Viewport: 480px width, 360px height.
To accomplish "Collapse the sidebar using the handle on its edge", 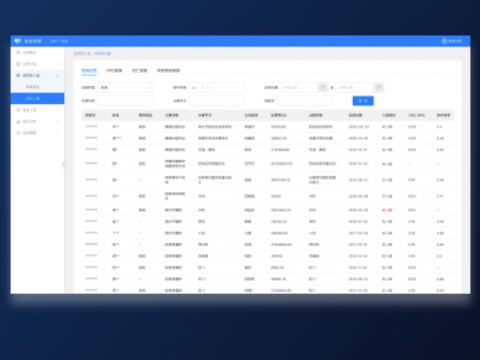I will click(64, 164).
